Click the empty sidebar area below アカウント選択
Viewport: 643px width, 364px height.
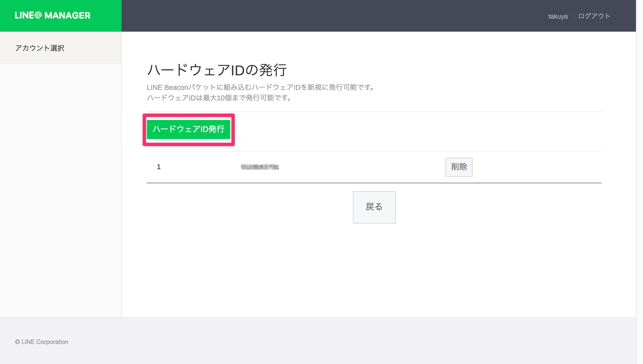click(60, 188)
